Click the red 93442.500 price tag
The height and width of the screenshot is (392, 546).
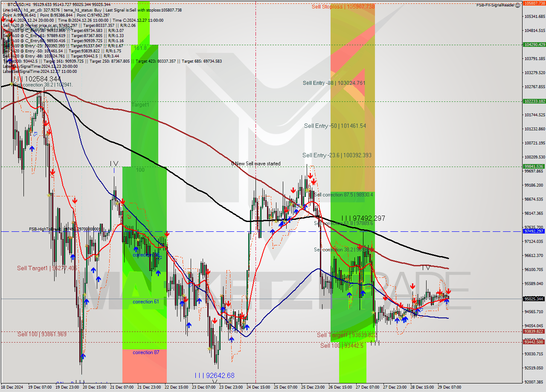(x=534, y=342)
